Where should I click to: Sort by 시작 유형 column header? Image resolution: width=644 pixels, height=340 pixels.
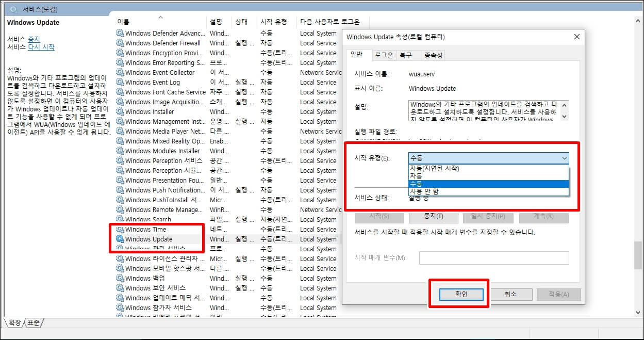[x=276, y=22]
